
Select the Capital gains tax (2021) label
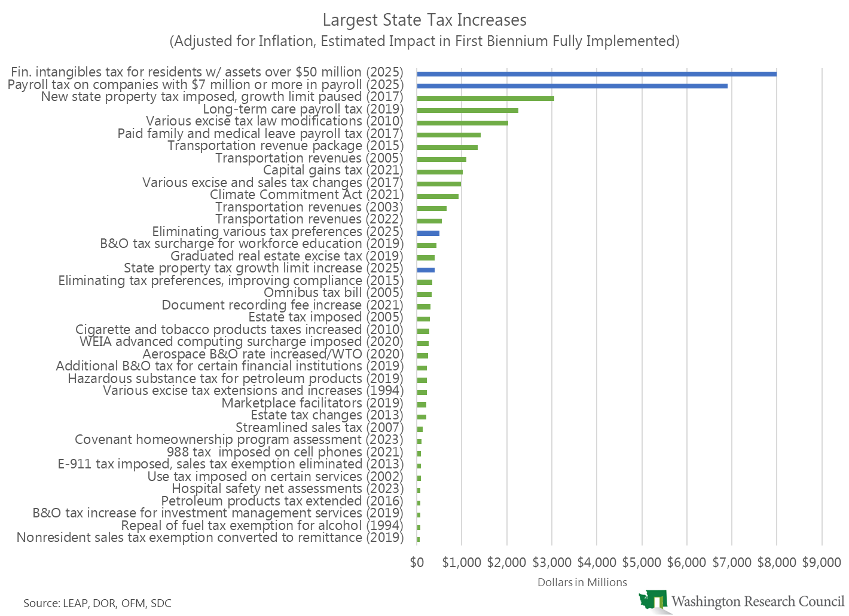333,170
